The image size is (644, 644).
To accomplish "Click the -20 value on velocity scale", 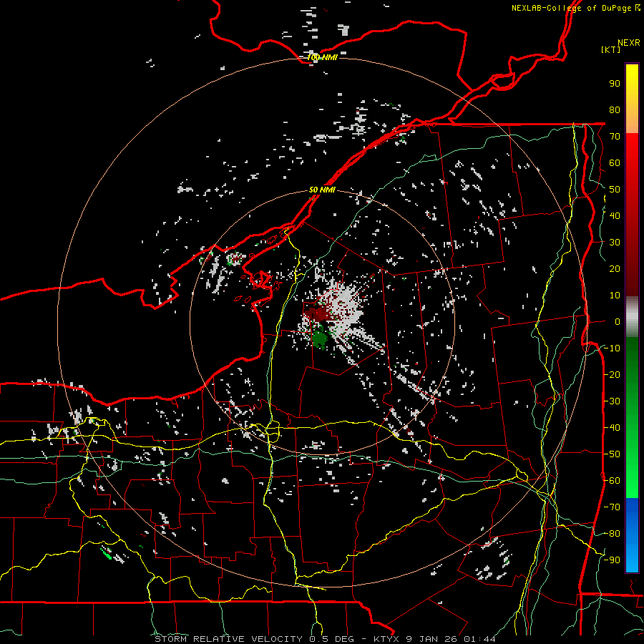I will pos(612,375).
